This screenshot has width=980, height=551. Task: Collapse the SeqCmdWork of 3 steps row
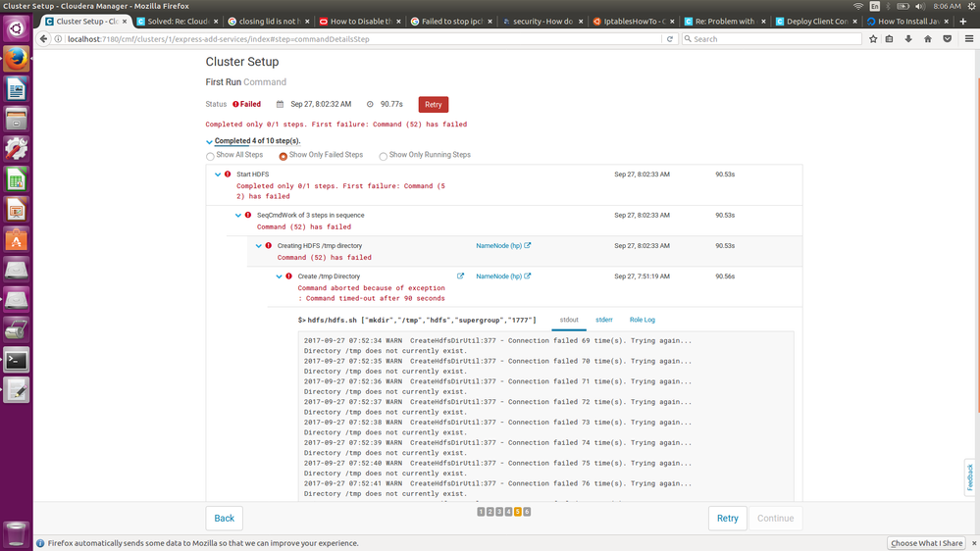tap(238, 216)
